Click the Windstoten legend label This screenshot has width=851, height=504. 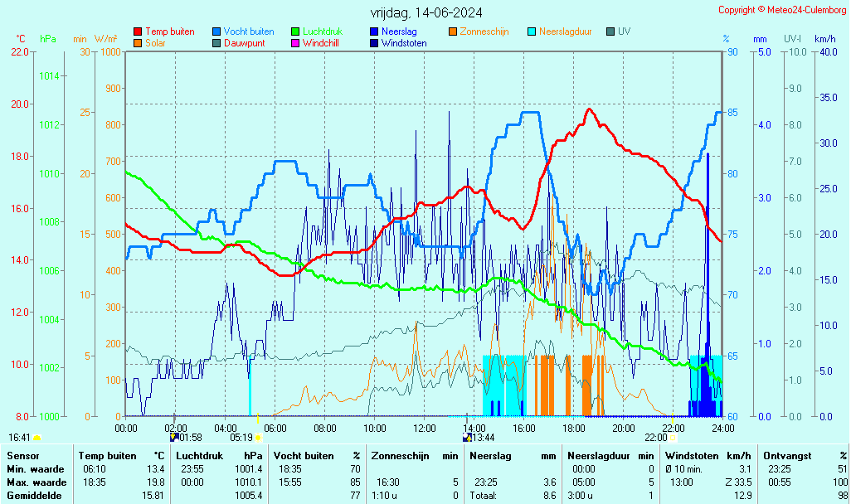(404, 43)
